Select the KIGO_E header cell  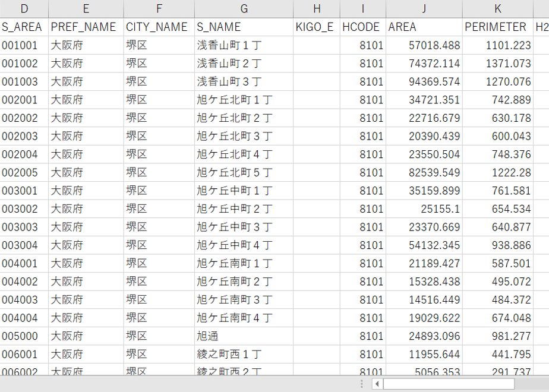317,27
